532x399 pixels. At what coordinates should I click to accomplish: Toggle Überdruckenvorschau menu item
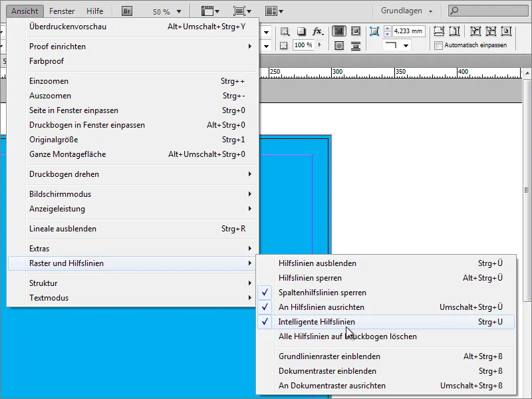coord(132,27)
